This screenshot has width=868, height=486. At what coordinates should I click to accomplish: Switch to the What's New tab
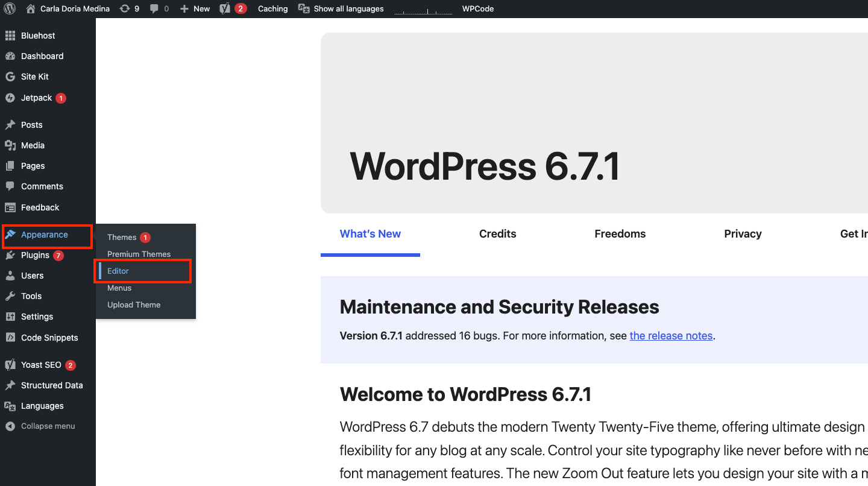[x=370, y=234]
